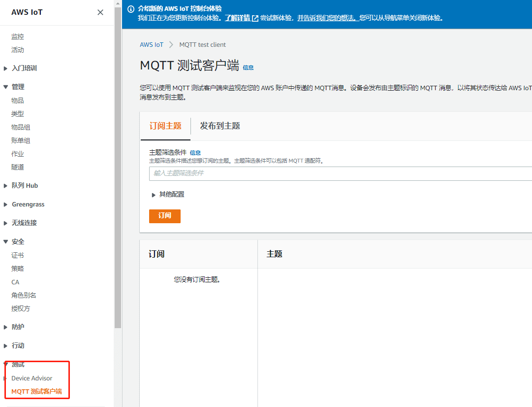Expand the Greengrass section
532x407 pixels.
pyautogui.click(x=24, y=204)
